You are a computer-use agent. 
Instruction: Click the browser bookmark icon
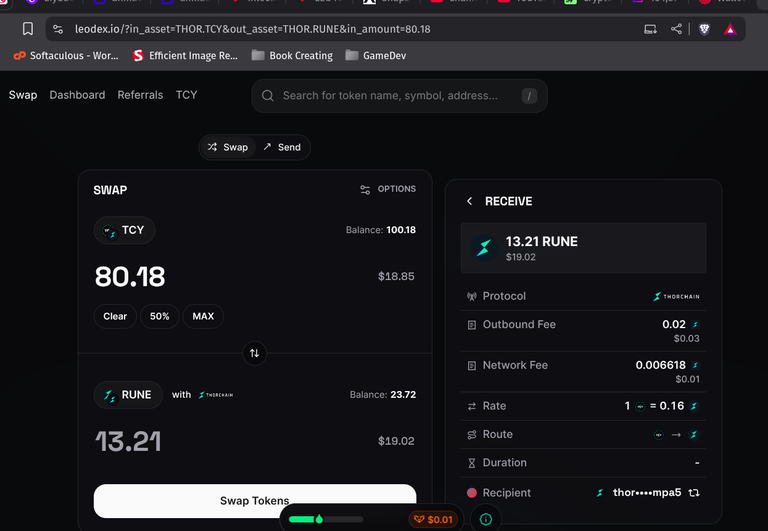coord(28,29)
